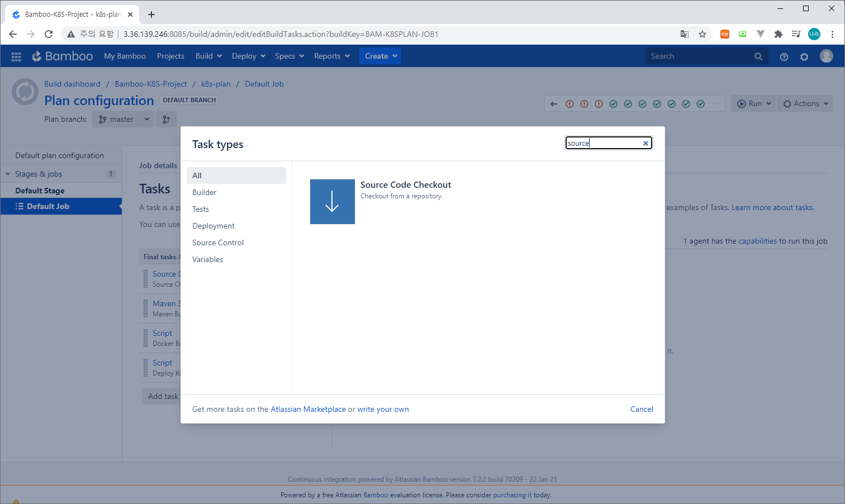Cancel the Task types dialog
The width and height of the screenshot is (845, 504).
point(642,409)
